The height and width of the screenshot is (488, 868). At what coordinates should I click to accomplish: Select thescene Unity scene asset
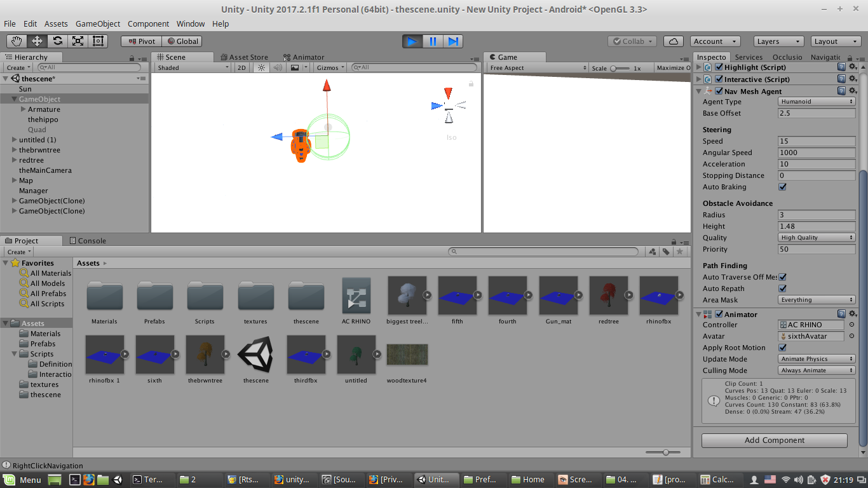(255, 360)
